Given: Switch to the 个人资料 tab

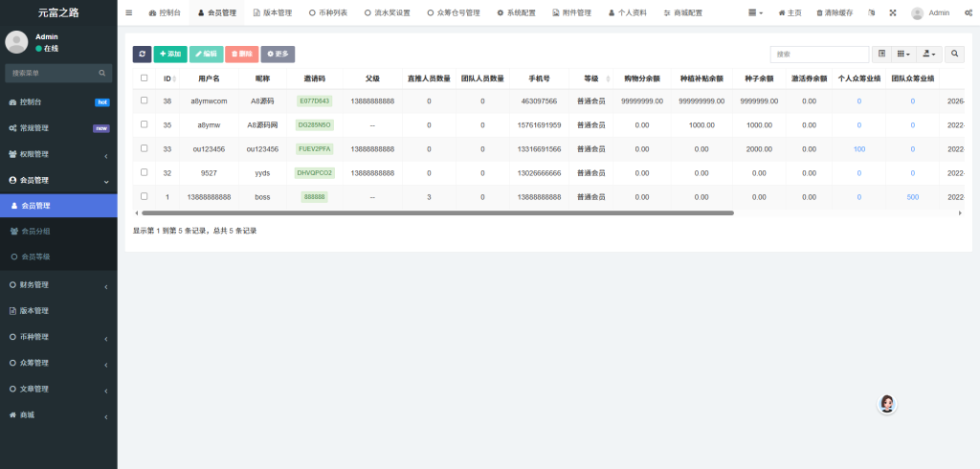Looking at the screenshot, I should coord(628,12).
